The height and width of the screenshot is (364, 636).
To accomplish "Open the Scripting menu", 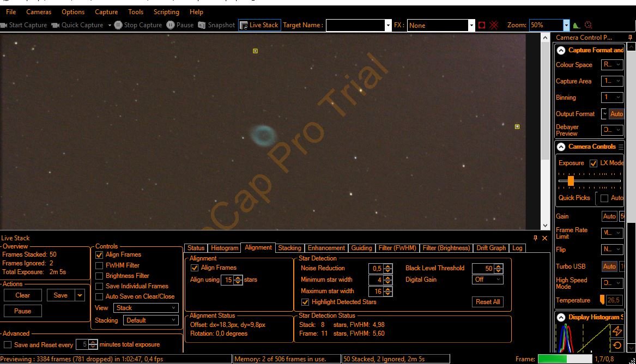I will (x=166, y=12).
